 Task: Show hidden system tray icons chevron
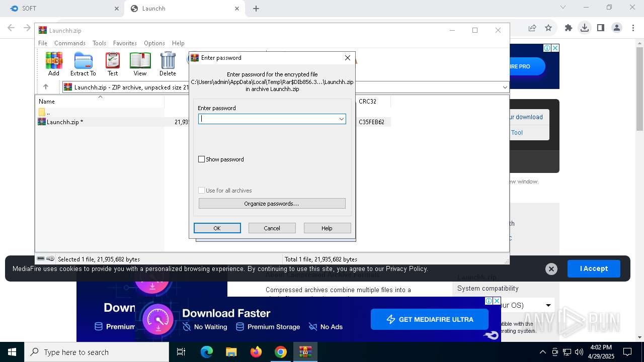542,352
